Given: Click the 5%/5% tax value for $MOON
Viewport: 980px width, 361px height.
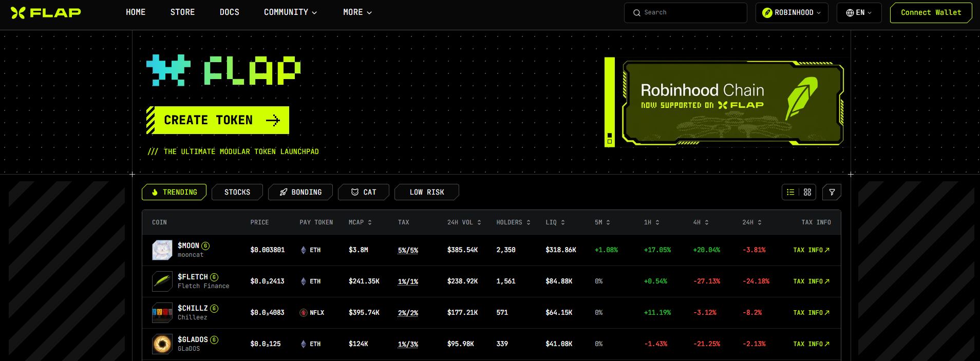Looking at the screenshot, I should [x=408, y=250].
